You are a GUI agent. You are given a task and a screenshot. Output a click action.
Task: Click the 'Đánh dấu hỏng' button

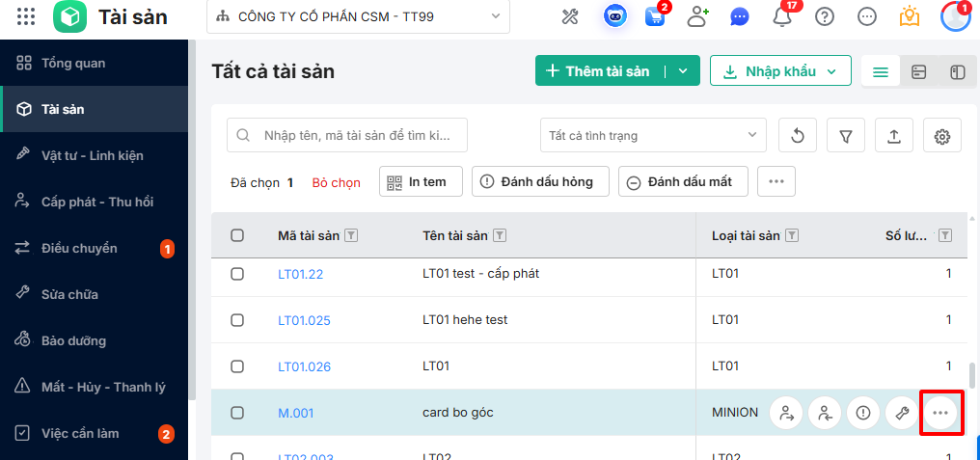click(539, 181)
